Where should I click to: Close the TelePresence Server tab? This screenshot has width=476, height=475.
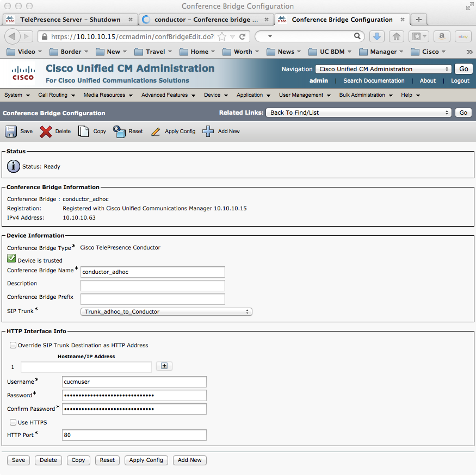[x=130, y=20]
